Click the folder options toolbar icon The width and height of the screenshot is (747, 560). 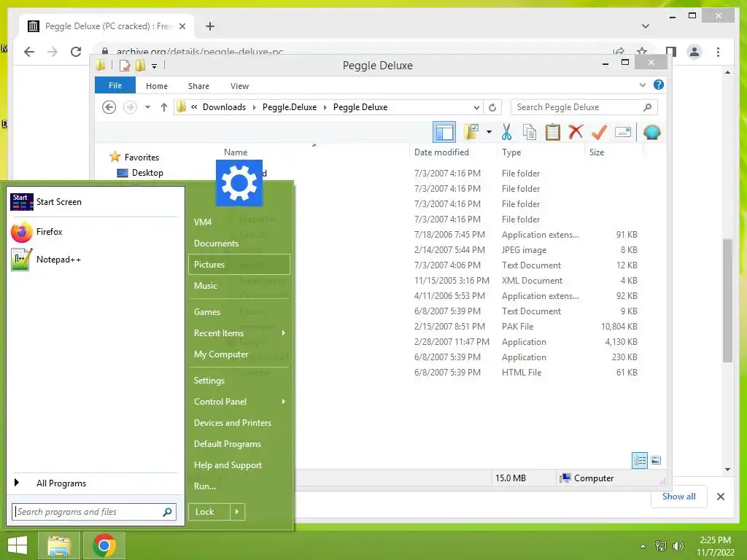(x=471, y=132)
